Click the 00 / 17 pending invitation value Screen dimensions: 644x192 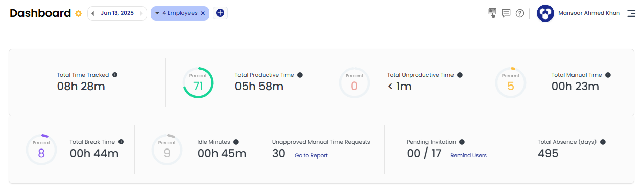(x=424, y=153)
